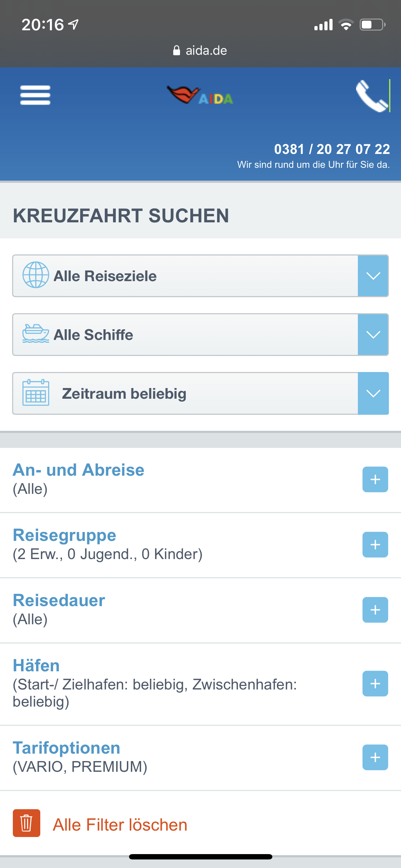This screenshot has width=401, height=868.
Task: Tap the phone call icon
Action: pyautogui.click(x=372, y=96)
